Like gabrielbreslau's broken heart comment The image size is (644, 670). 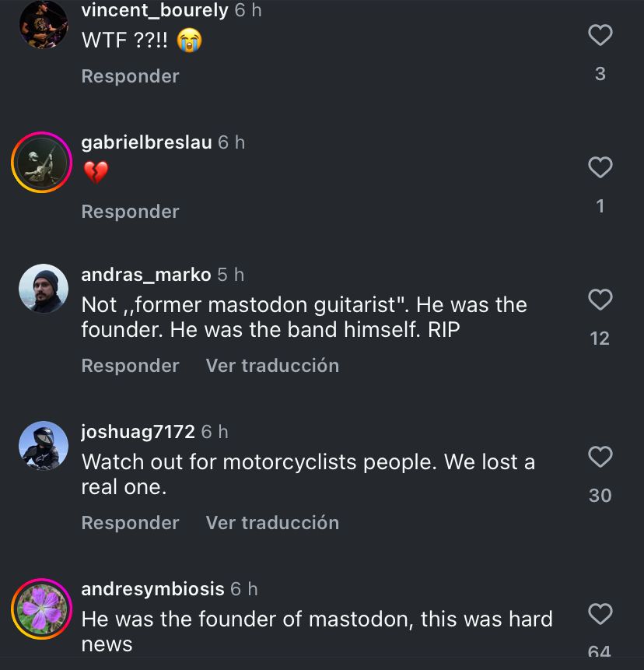pyautogui.click(x=600, y=167)
